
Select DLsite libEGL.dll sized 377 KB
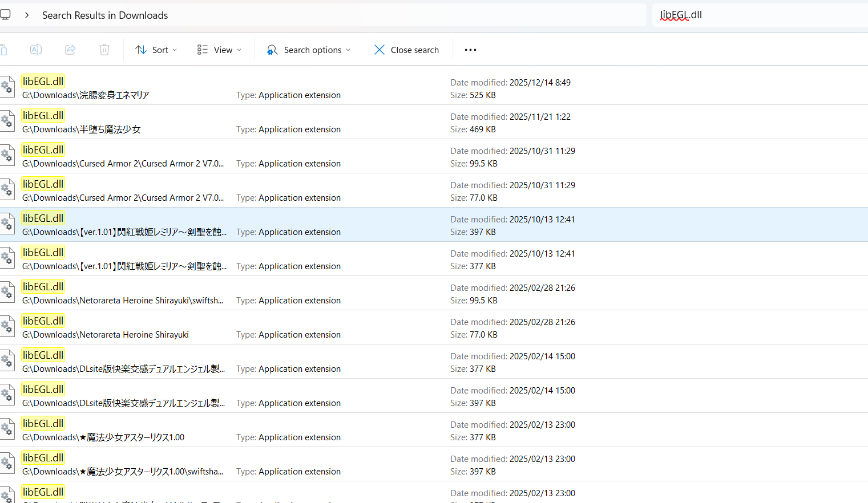[x=434, y=362]
